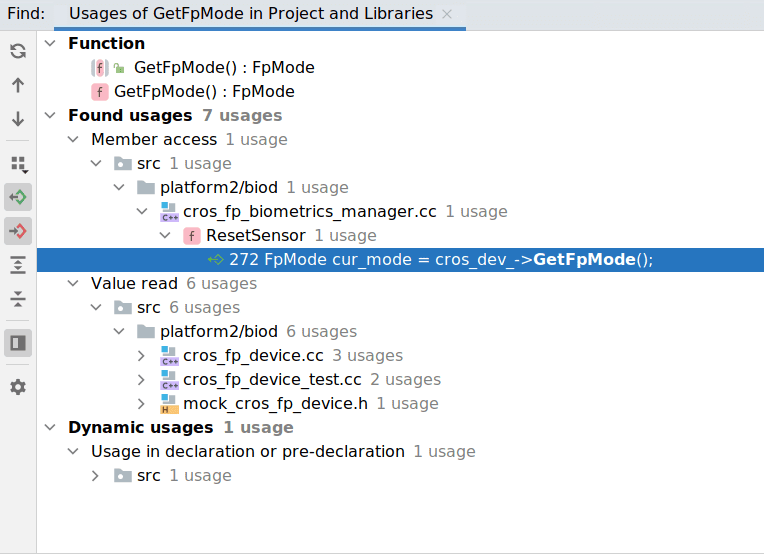Collapse the Found usages group
Screen dimensions: 764x554
point(50,116)
